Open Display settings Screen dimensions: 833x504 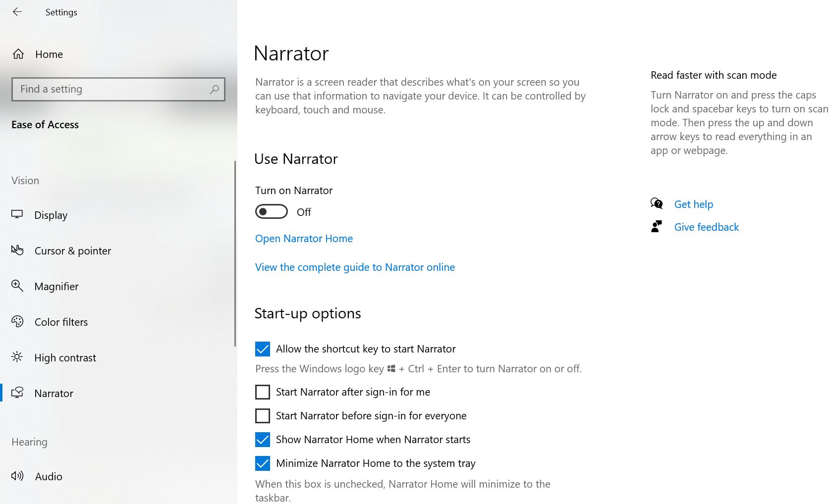(118, 215)
